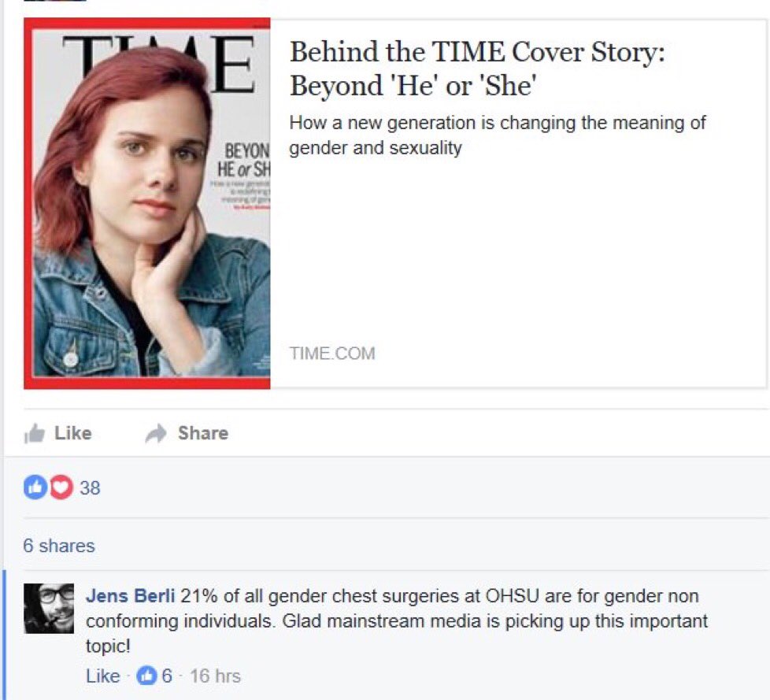Image resolution: width=770 pixels, height=700 pixels.
Task: Like the post with the Like button
Action: click(x=58, y=433)
